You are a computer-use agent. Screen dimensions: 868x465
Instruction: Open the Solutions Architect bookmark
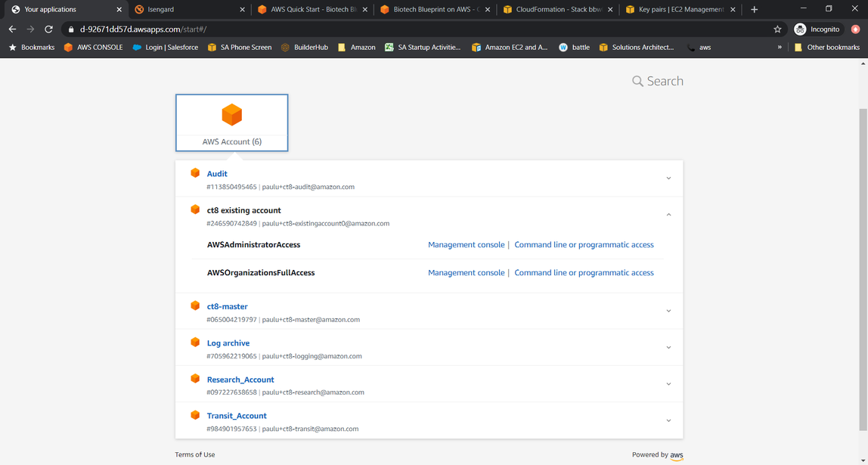coord(637,48)
